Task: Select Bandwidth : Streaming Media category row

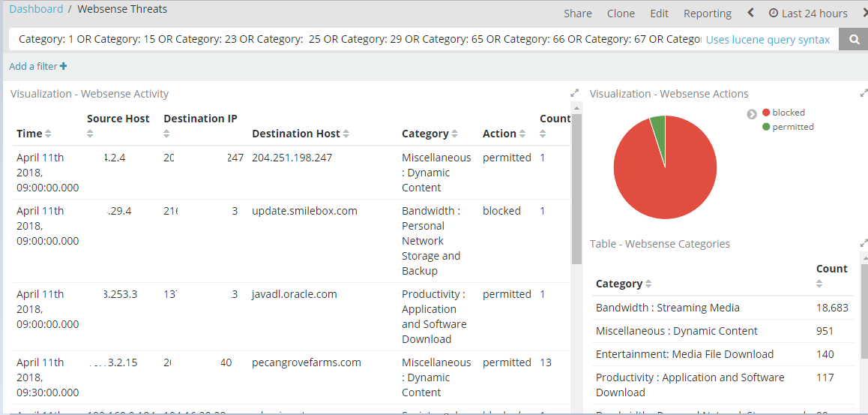Action: [723, 308]
